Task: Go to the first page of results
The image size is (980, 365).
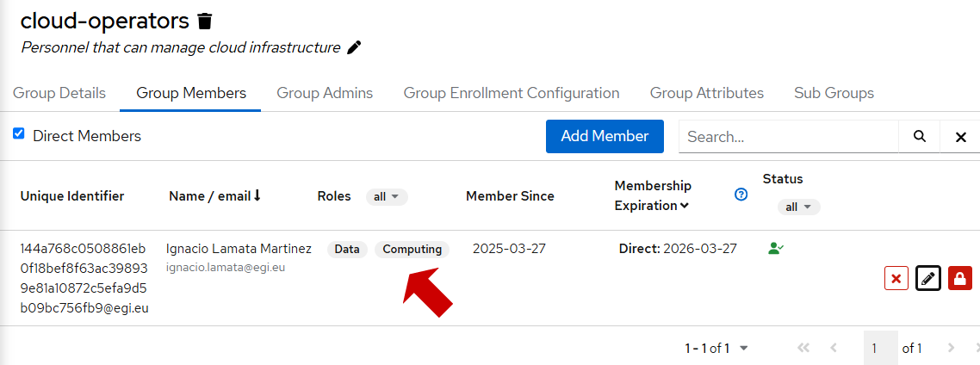Action: pos(803,348)
